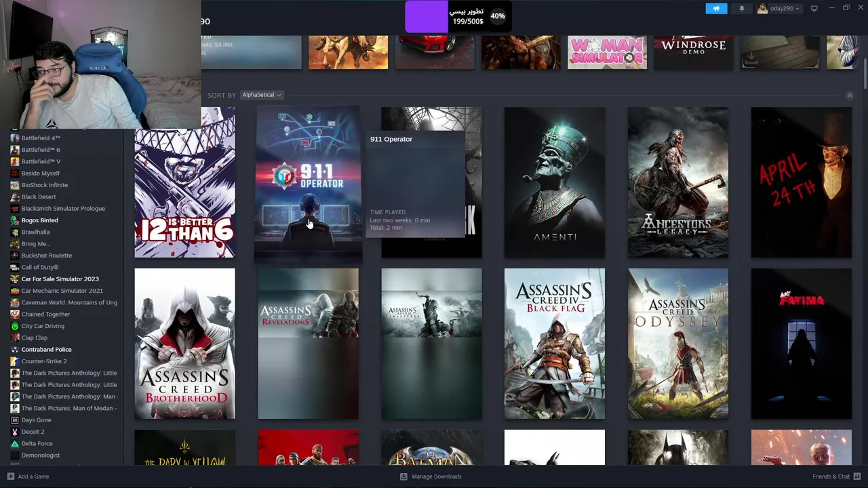The width and height of the screenshot is (868, 488).
Task: Open the Alphabetical sort dropdown
Action: click(x=262, y=95)
